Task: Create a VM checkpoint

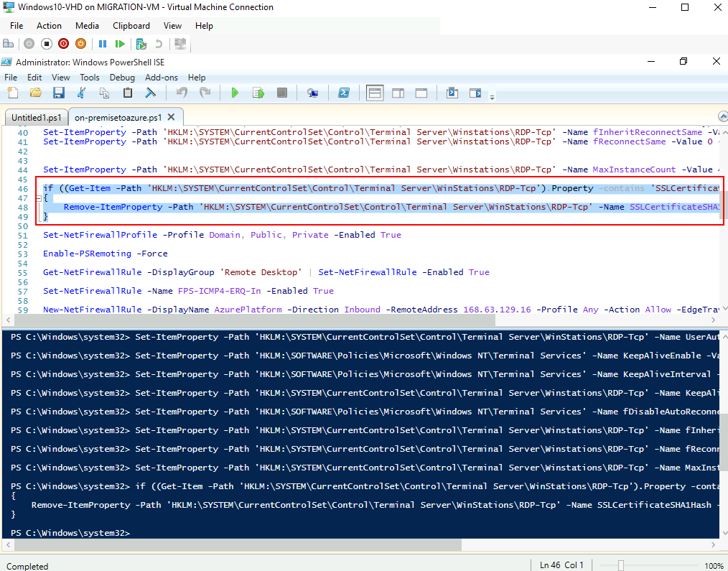Action: click(141, 44)
